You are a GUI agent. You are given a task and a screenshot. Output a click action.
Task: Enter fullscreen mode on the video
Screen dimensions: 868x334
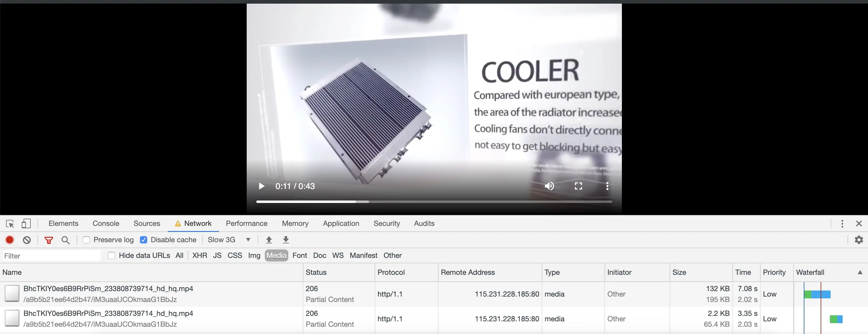pos(578,186)
